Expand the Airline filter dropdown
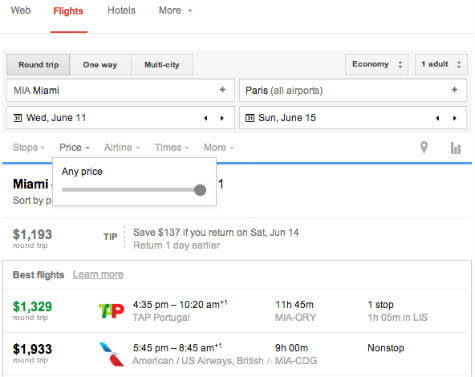The height and width of the screenshot is (377, 475). pyautogui.click(x=122, y=147)
